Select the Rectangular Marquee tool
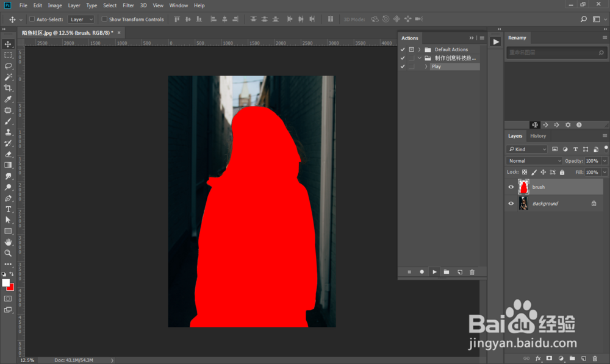Image resolution: width=610 pixels, height=364 pixels. click(8, 55)
